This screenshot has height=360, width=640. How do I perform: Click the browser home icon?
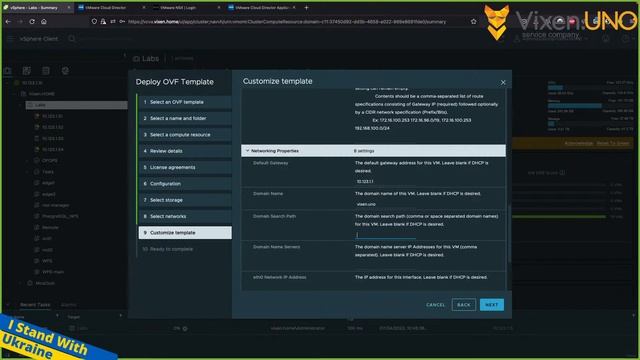coord(44,22)
